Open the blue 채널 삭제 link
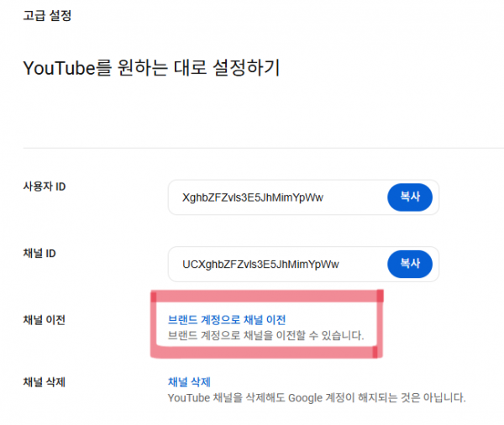Image resolution: width=504 pixels, height=425 pixels. pos(189,382)
